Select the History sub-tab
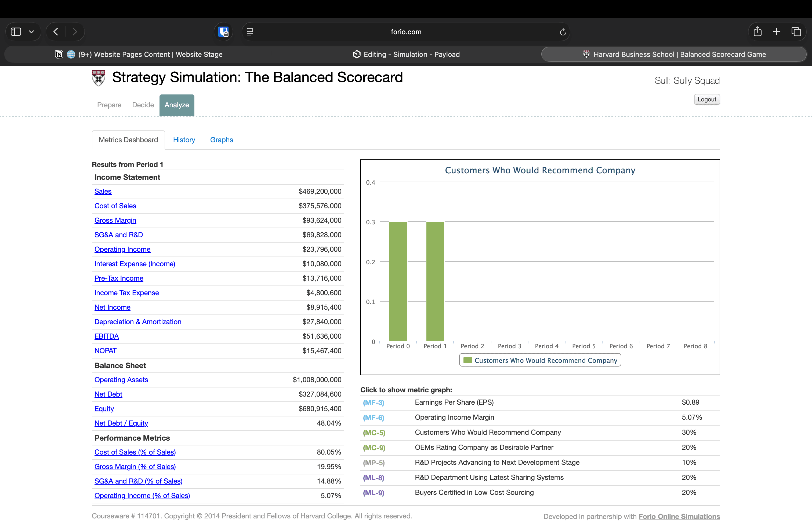The height and width of the screenshot is (527, 812). [184, 140]
